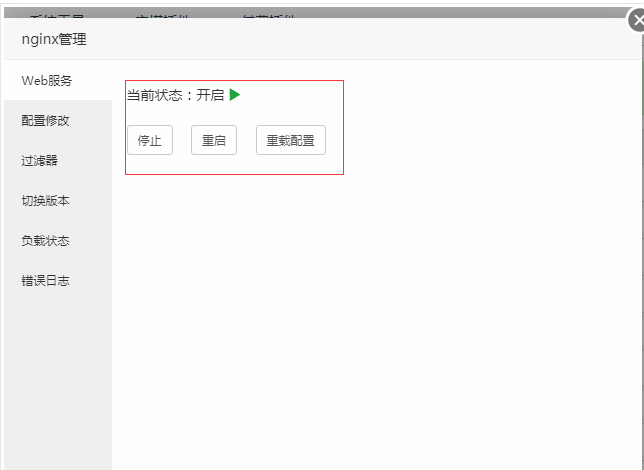
Task: Click the nginx管理 dialog title
Action: [54, 39]
